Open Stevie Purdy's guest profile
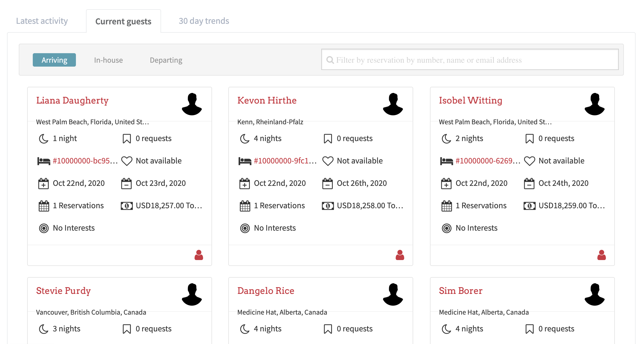 (x=64, y=291)
